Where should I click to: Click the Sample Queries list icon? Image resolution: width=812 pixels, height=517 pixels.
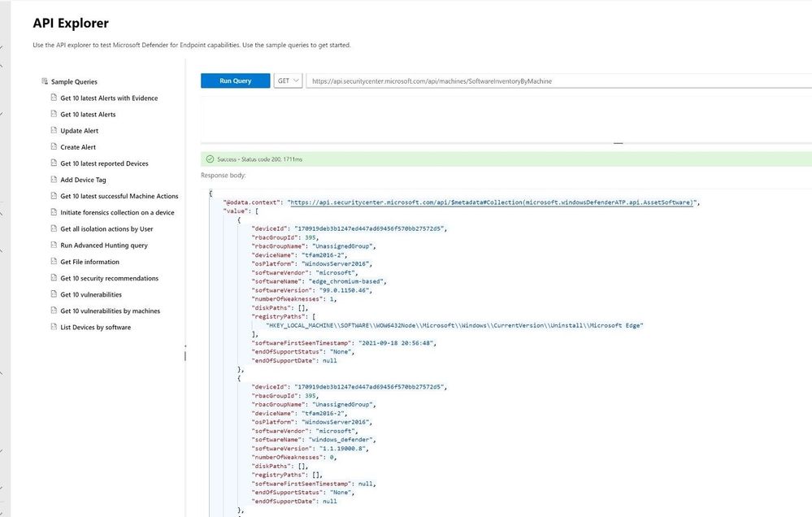click(45, 80)
